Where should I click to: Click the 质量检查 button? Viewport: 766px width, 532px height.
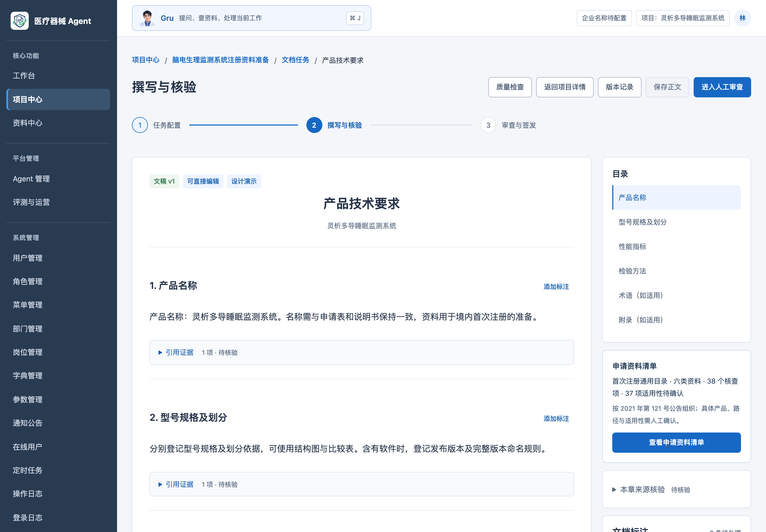pyautogui.click(x=510, y=87)
